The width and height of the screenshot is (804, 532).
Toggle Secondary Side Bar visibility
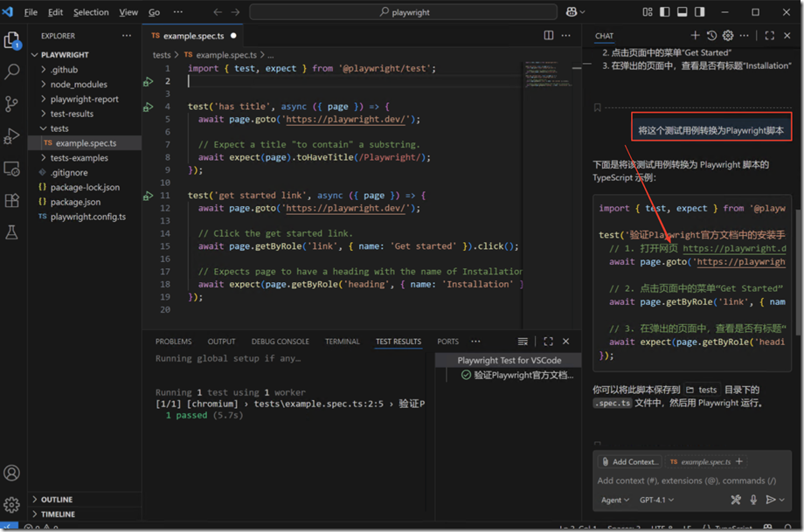click(x=699, y=11)
